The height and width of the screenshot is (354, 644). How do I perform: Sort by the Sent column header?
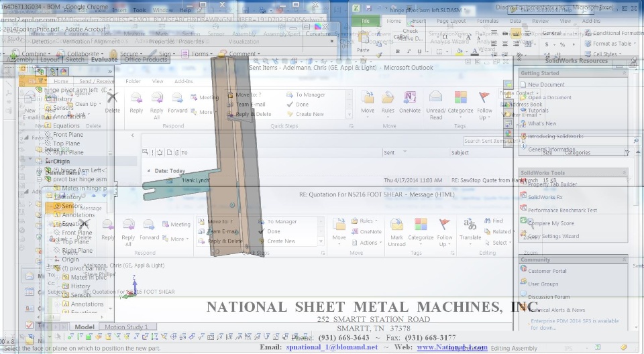[389, 152]
